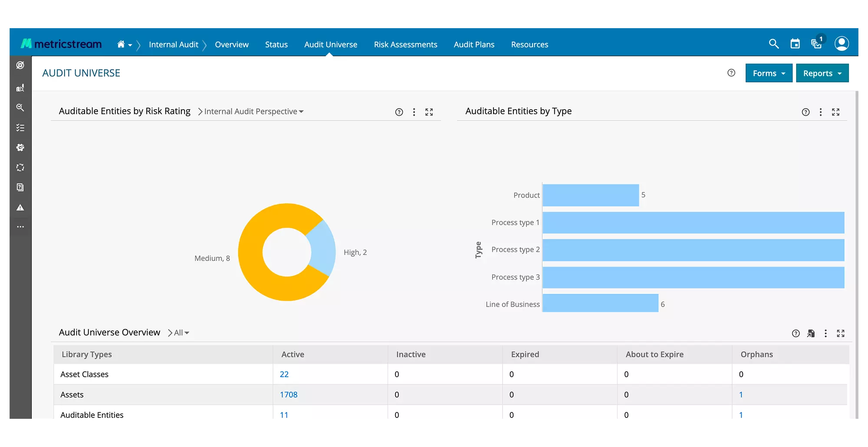
Task: Open the All filter dropdown
Action: tap(181, 333)
